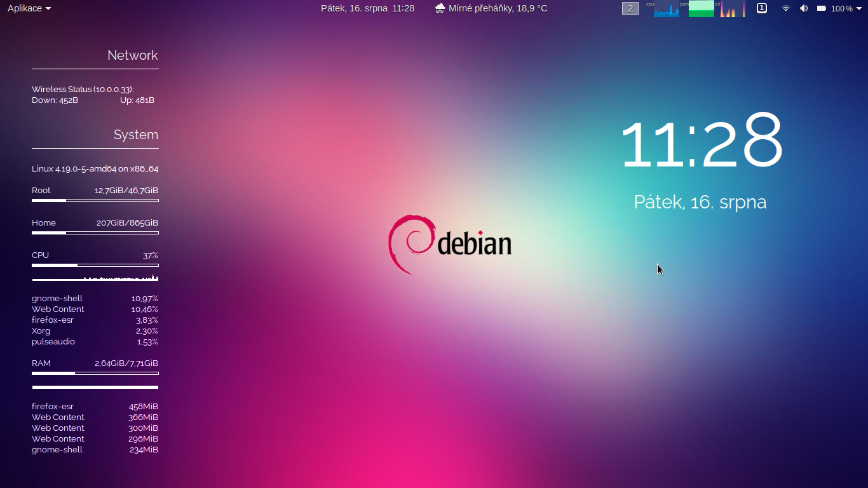Click the Up: 481B value
This screenshot has width=868, height=488.
coord(137,100)
